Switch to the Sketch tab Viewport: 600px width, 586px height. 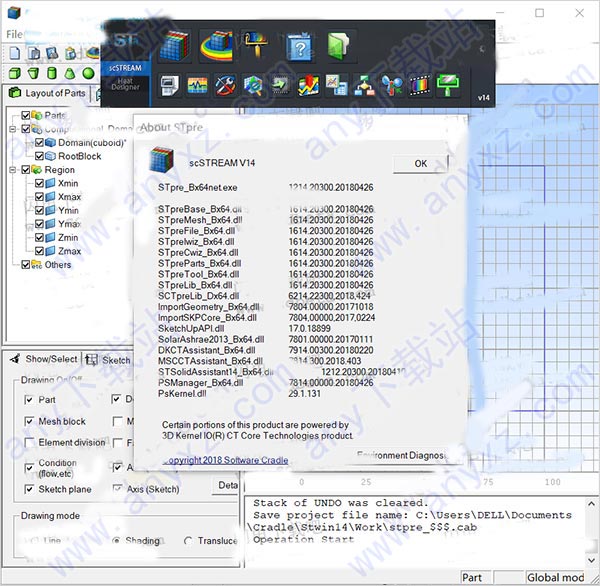point(109,360)
